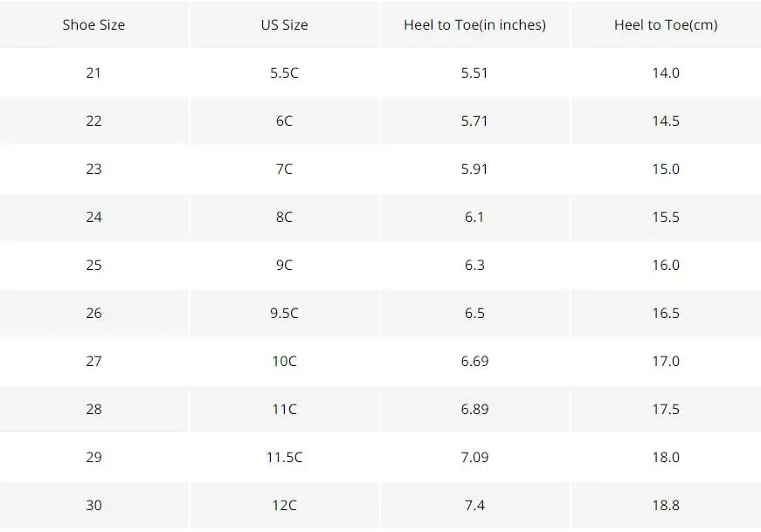761x532 pixels.
Task: Click the 6.89 inches value
Action: [x=474, y=409]
